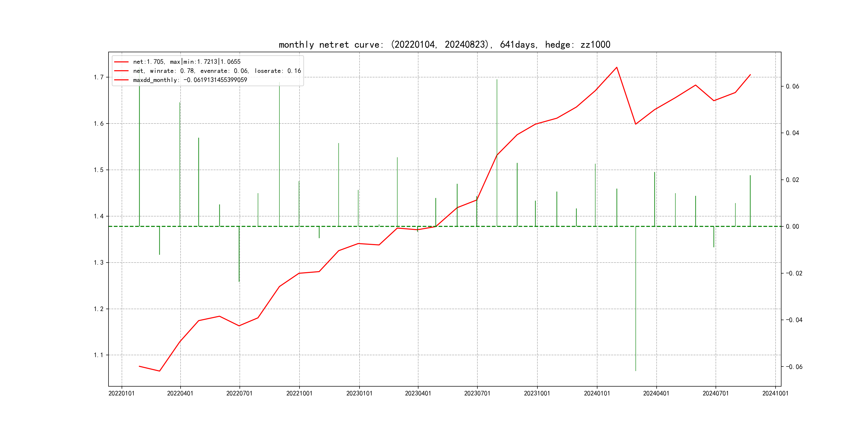This screenshot has width=868, height=434.
Task: Click the final endpoint of red curve
Action: coord(750,74)
